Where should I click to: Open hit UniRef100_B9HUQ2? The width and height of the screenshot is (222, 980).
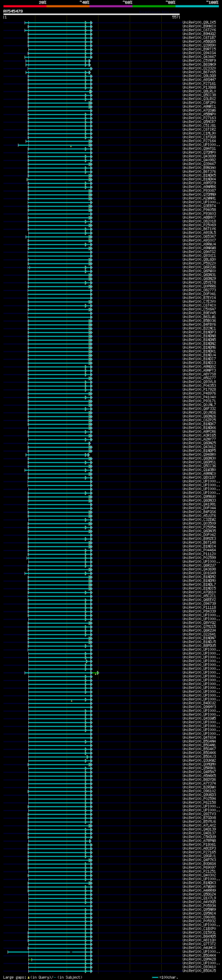click(x=199, y=34)
